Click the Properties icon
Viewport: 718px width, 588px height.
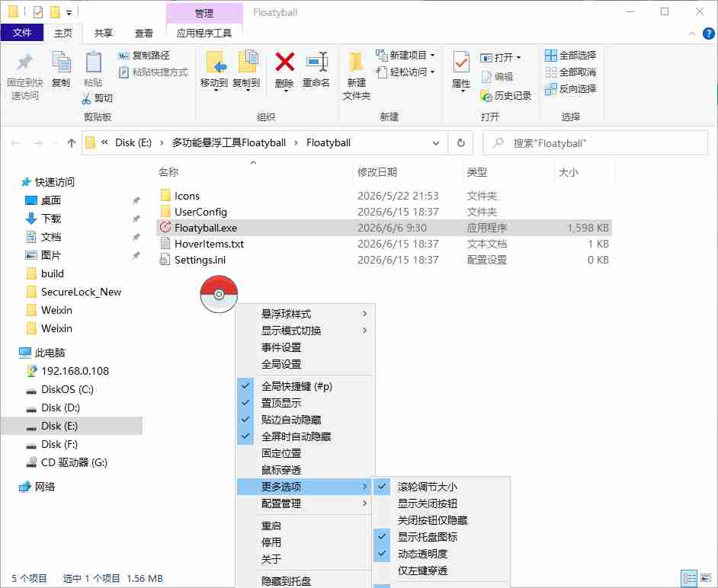click(461, 62)
